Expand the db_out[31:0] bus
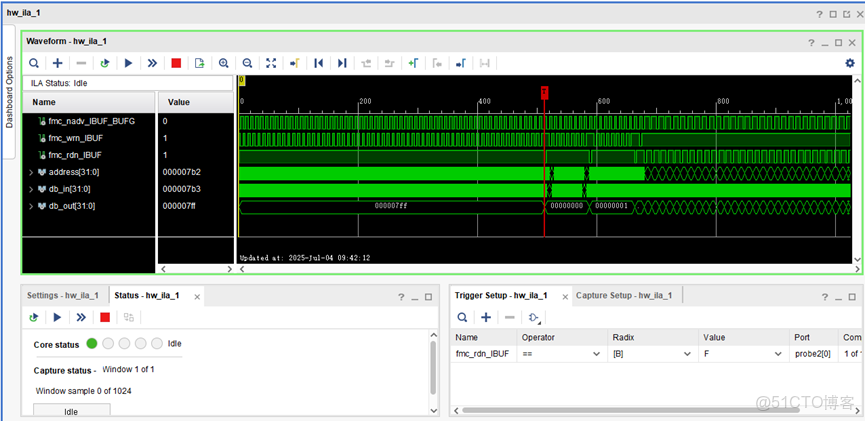865x421 pixels. tap(31, 206)
